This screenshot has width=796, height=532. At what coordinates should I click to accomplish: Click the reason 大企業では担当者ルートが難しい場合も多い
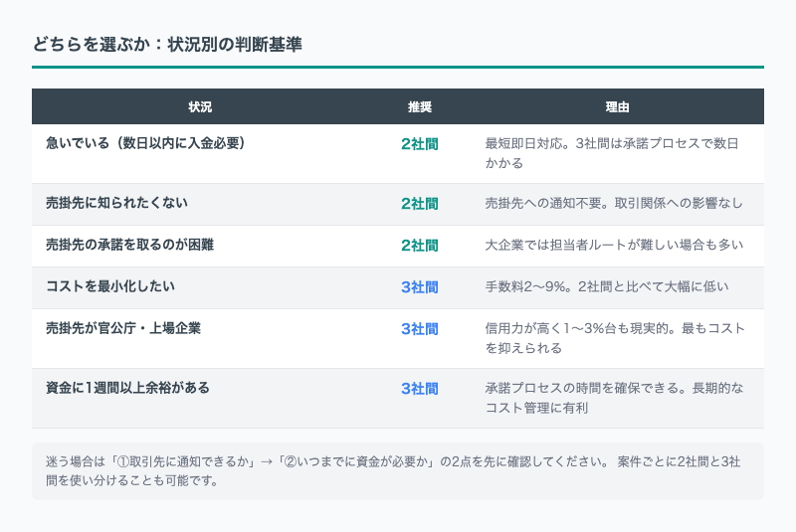[614, 245]
